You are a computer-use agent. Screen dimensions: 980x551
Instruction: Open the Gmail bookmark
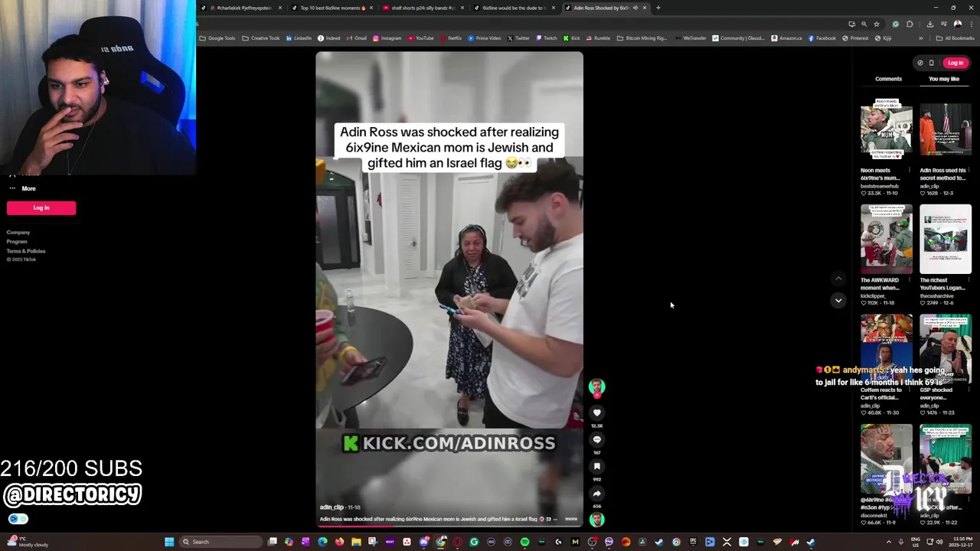point(356,38)
